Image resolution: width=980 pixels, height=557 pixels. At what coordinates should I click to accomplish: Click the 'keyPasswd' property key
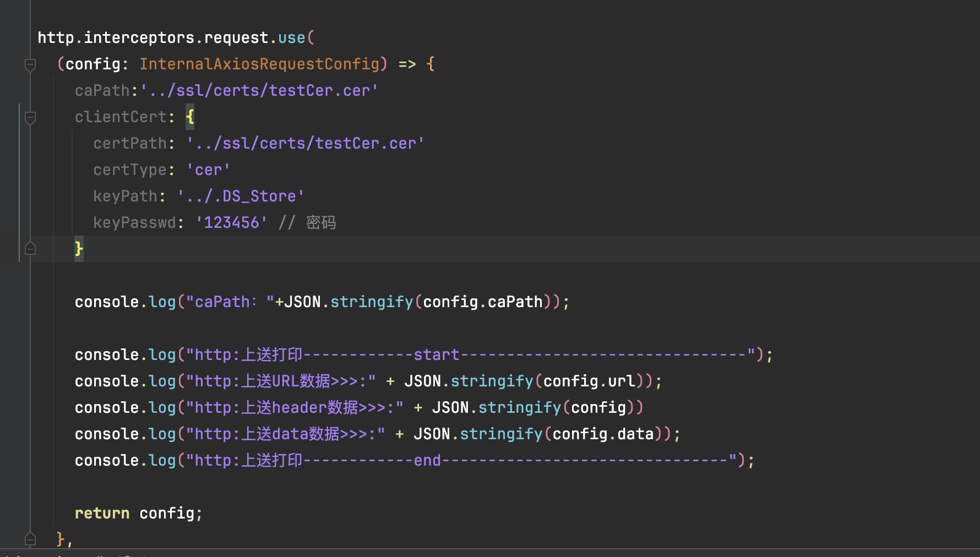(134, 222)
